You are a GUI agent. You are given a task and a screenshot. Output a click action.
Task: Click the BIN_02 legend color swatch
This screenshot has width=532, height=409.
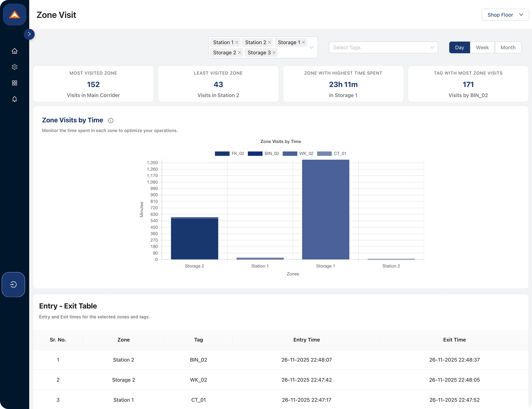(x=255, y=154)
